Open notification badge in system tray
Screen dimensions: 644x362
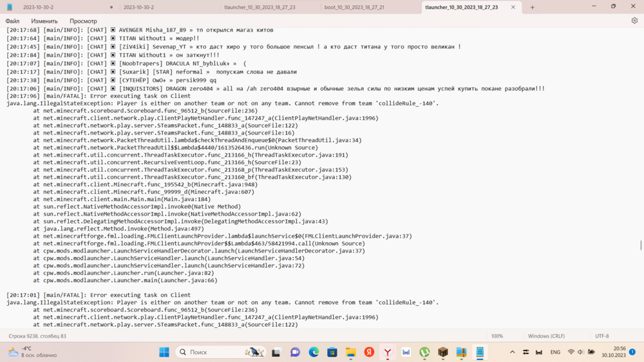(632, 352)
